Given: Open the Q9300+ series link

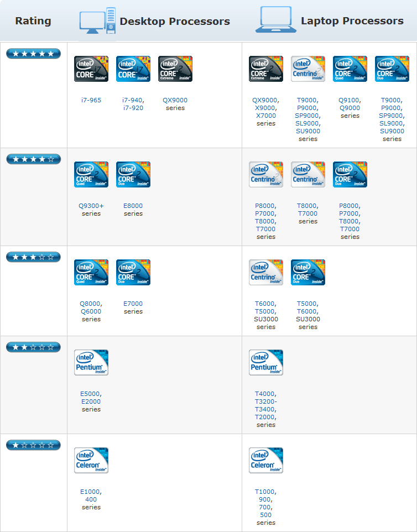Looking at the screenshot, I should [x=91, y=206].
